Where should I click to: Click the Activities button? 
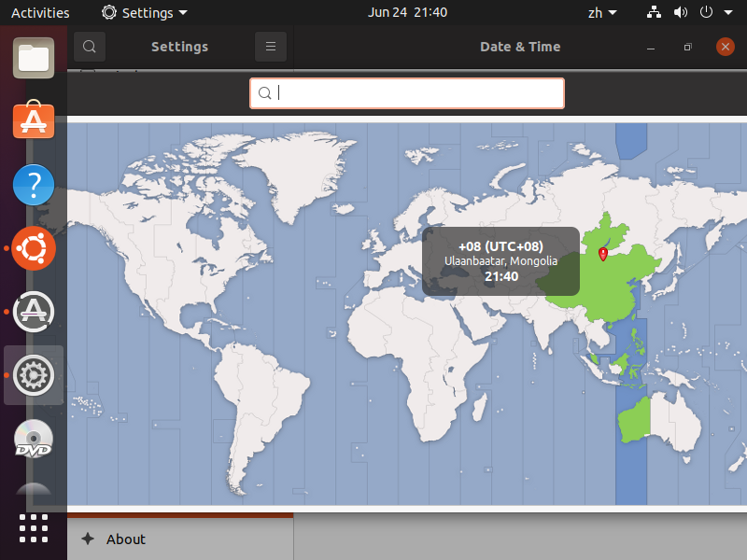point(40,13)
